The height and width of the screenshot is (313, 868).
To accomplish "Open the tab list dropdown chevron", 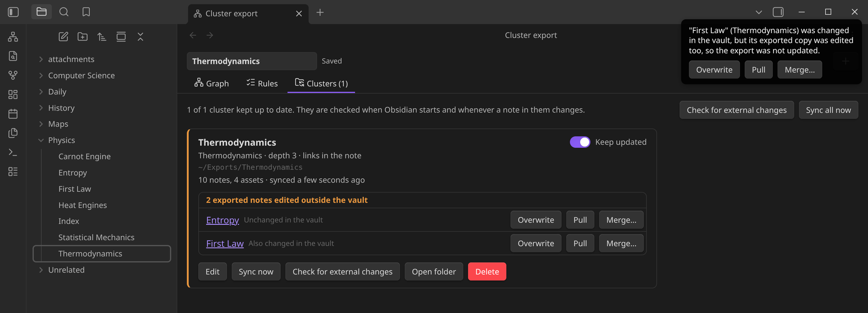I will point(759,12).
